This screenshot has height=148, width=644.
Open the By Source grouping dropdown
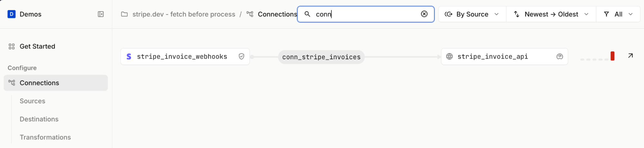[472, 14]
